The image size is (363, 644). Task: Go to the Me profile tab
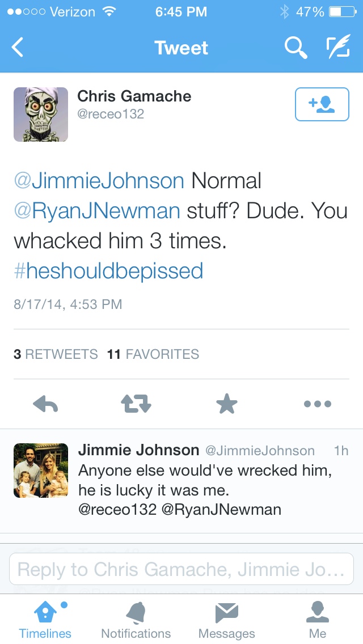(318, 620)
